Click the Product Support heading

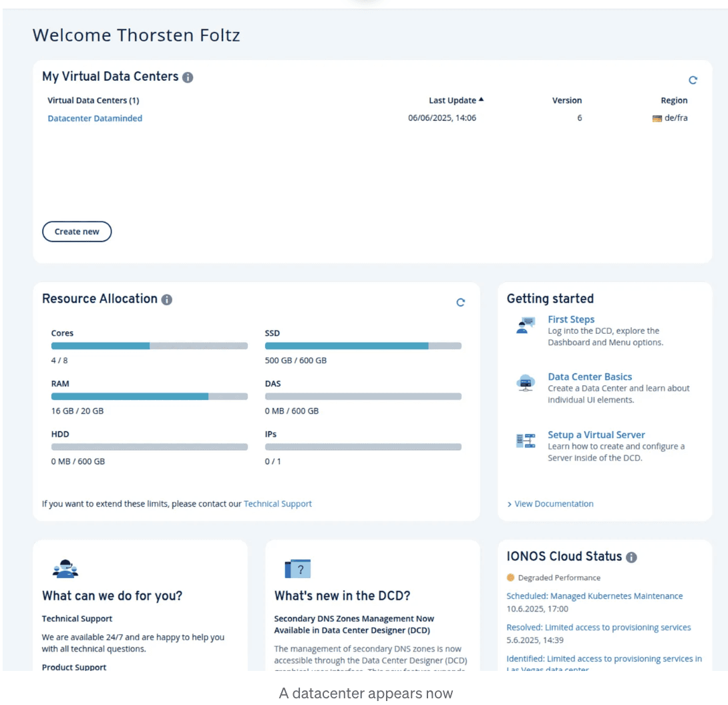tap(74, 667)
